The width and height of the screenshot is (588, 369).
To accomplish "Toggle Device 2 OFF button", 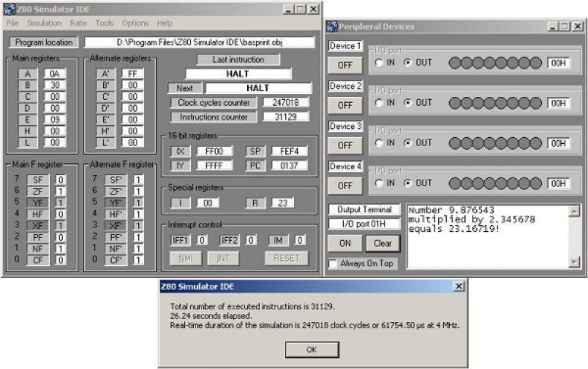I will pos(345,105).
